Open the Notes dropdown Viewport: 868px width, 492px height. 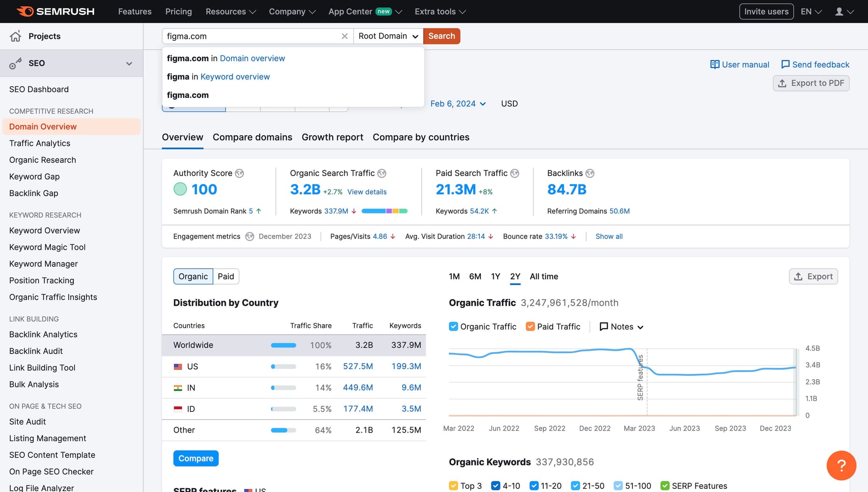point(622,327)
